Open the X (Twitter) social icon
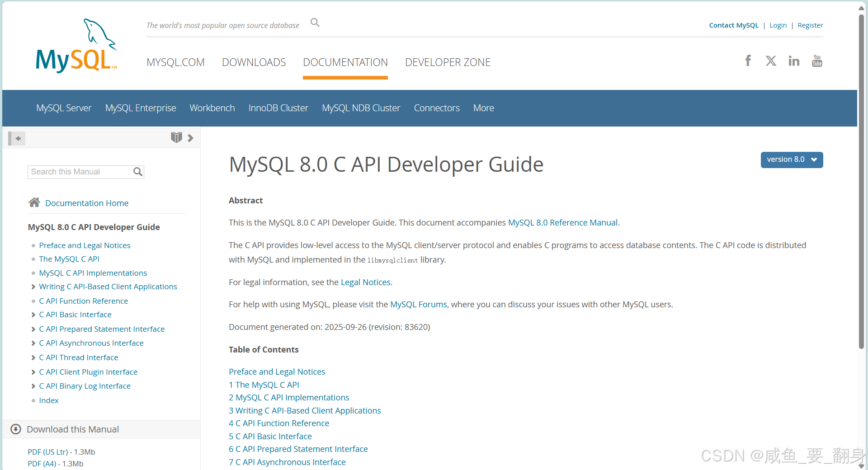This screenshot has height=470, width=868. pyautogui.click(x=771, y=61)
